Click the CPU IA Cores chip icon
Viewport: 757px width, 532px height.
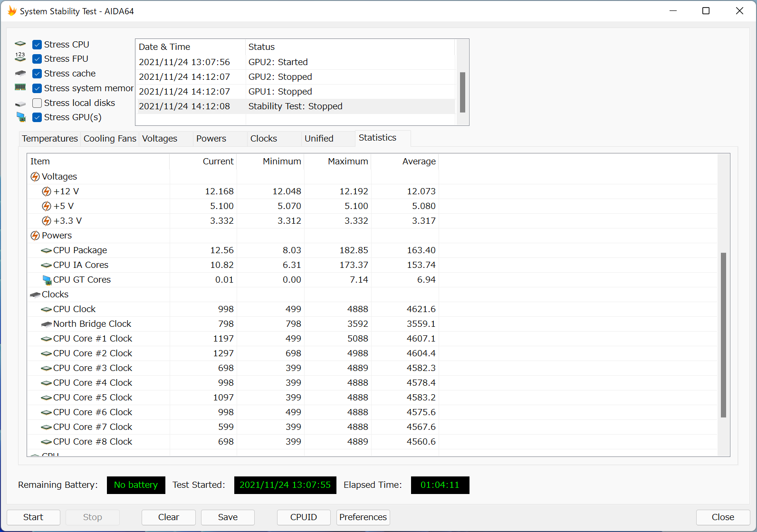pyautogui.click(x=47, y=265)
